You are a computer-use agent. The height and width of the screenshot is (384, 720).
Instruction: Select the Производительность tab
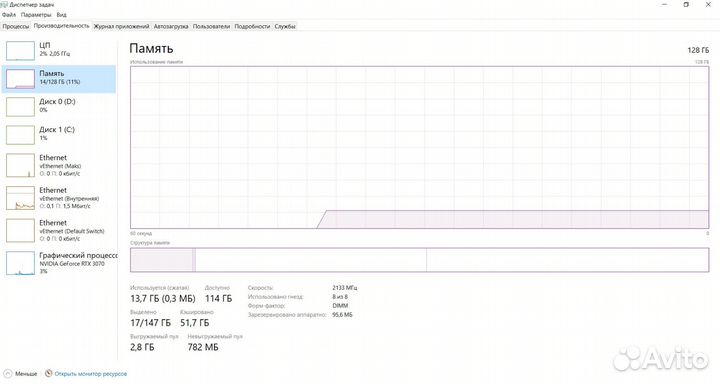pos(61,26)
